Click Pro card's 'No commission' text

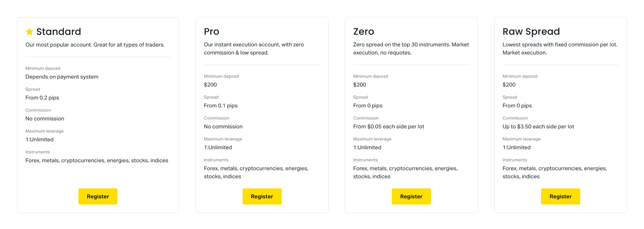[223, 126]
